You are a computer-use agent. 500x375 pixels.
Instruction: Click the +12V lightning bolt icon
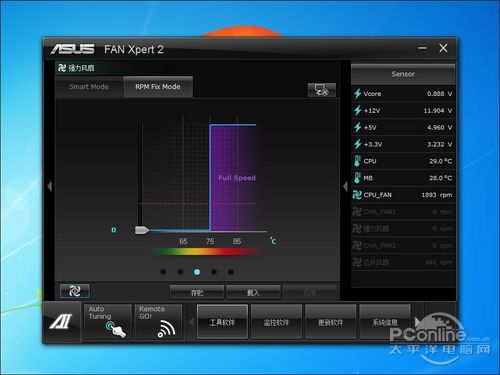pyautogui.click(x=358, y=110)
